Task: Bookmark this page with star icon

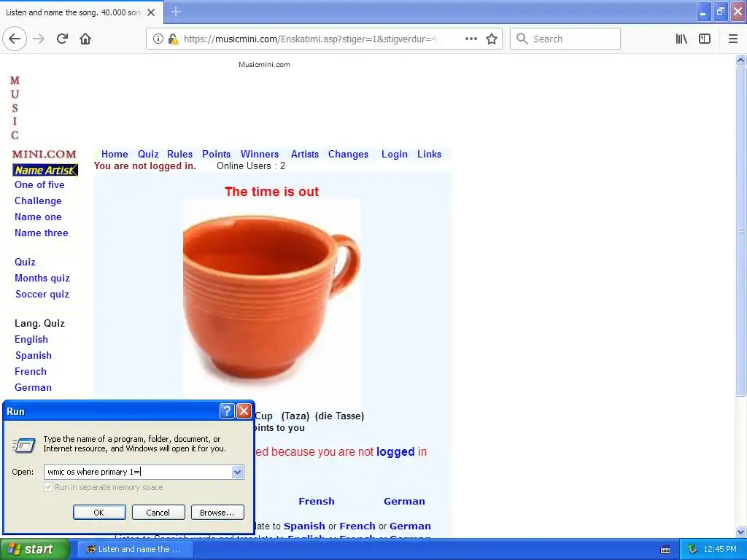Action: [x=492, y=39]
